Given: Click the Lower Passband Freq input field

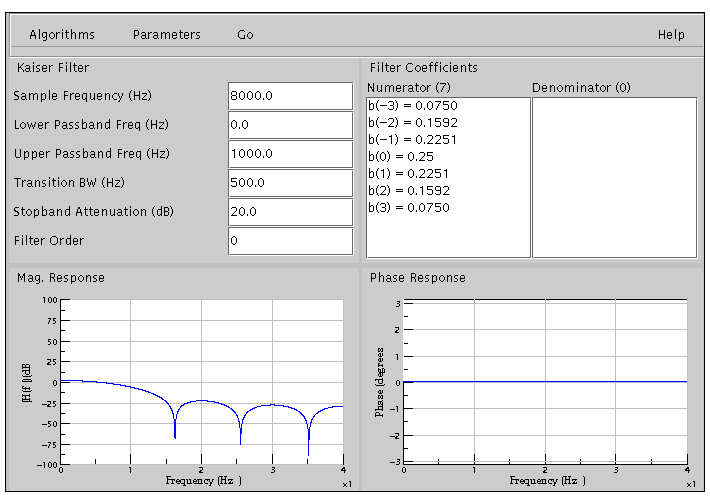Looking at the screenshot, I should pos(290,125).
